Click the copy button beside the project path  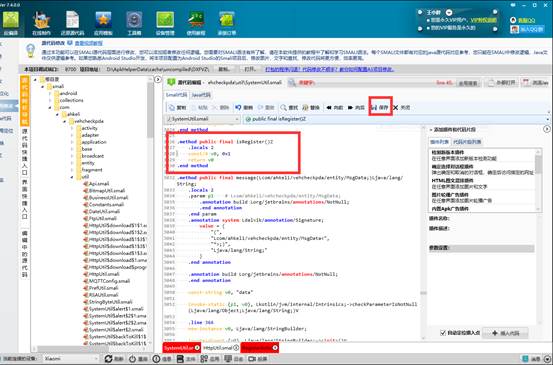pyautogui.click(x=224, y=69)
